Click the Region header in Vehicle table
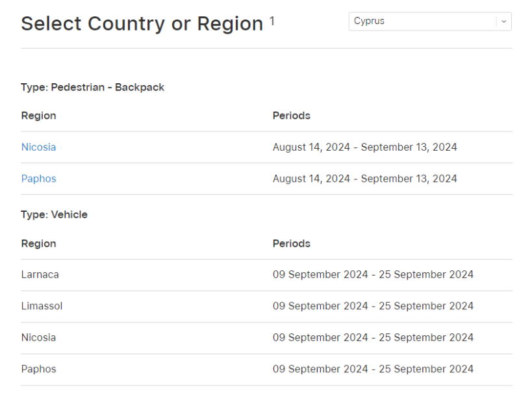 39,244
